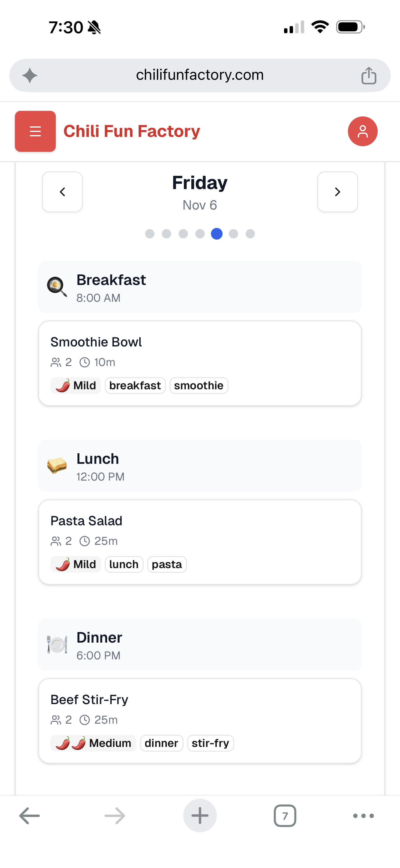Tap the sparkle icon in address bar
The height and width of the screenshot is (868, 400).
30,75
